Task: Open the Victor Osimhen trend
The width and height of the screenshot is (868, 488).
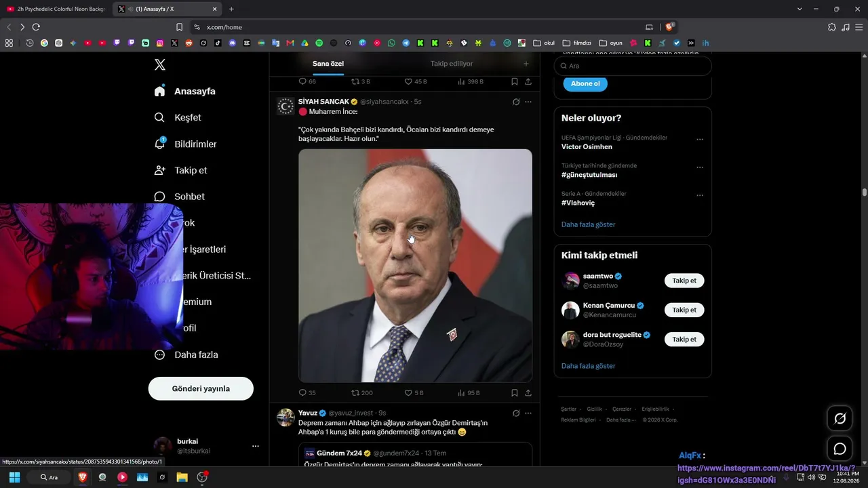Action: point(587,146)
